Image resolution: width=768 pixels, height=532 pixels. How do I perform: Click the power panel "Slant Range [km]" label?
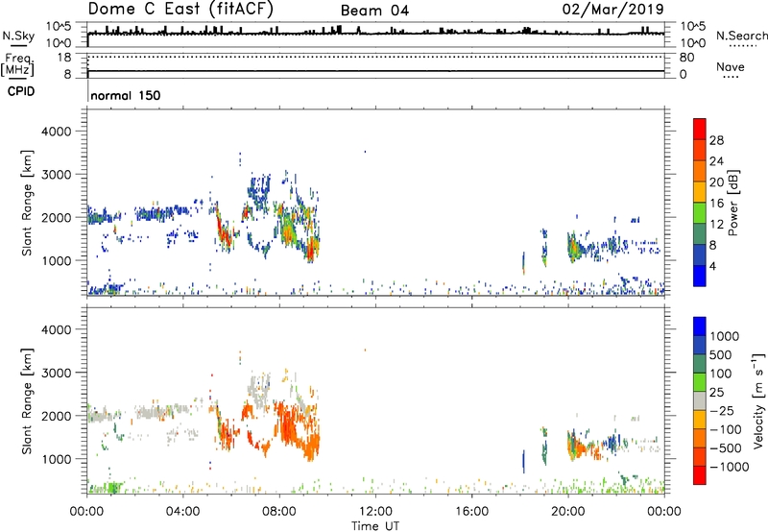pos(27,203)
